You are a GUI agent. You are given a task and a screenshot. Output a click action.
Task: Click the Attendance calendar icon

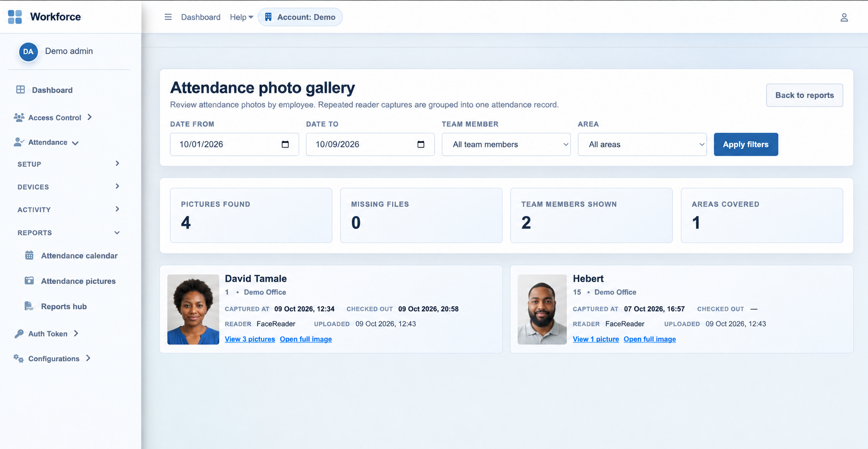pos(29,255)
